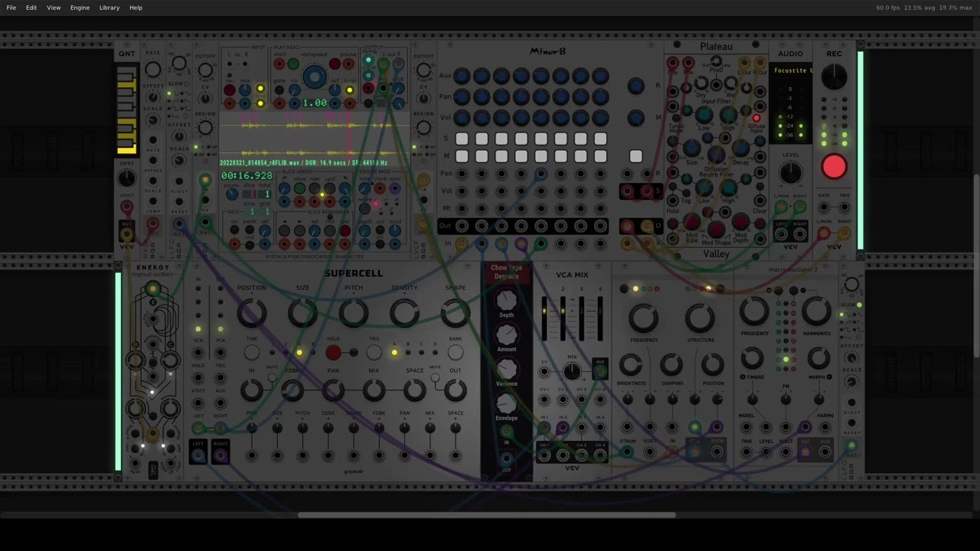Open the View menu

pyautogui.click(x=54, y=8)
